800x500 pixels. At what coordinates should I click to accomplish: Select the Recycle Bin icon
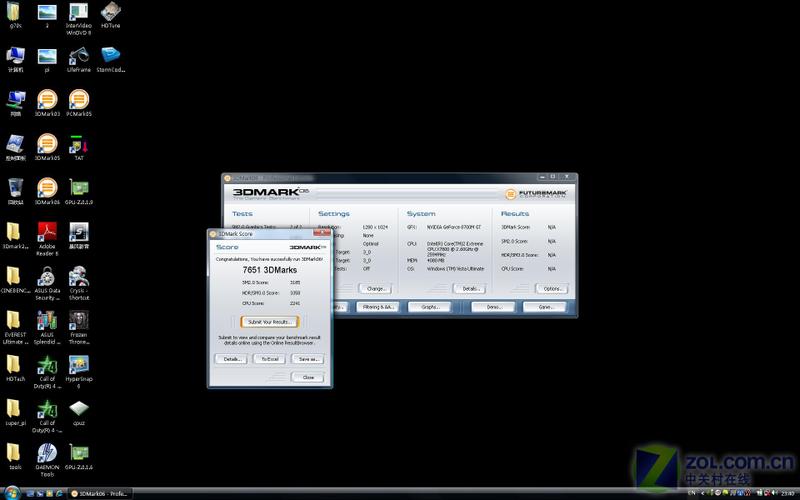coord(15,192)
